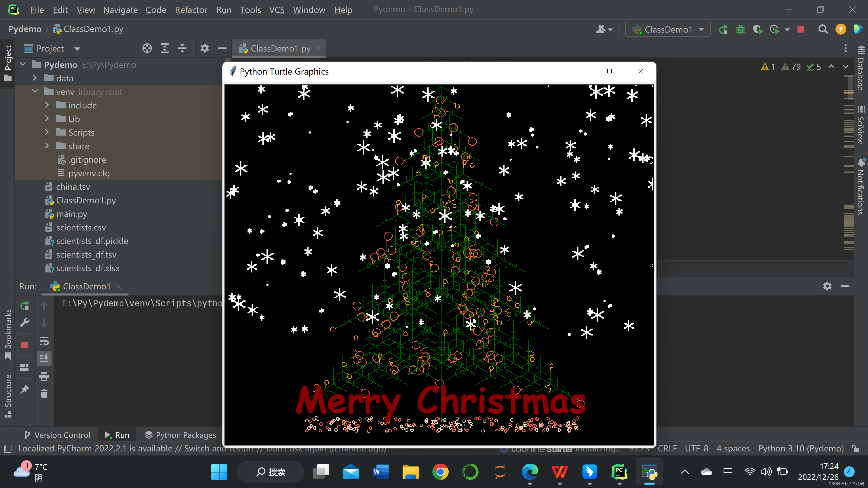Screen dimensions: 868x488
Task: Collapse the venv library root folder
Action: [35, 91]
